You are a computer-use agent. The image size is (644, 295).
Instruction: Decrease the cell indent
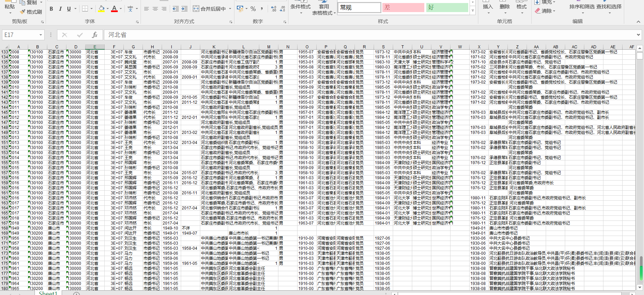[x=176, y=9]
